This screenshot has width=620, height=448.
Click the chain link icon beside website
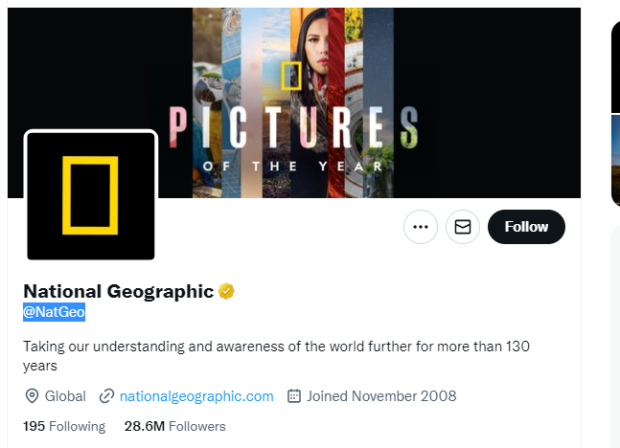pyautogui.click(x=106, y=396)
